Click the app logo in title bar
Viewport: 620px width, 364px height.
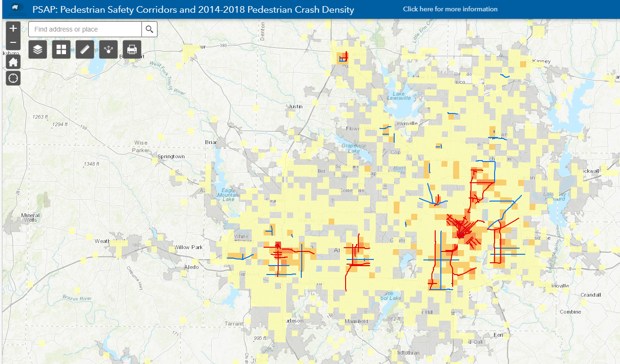tap(16, 7)
